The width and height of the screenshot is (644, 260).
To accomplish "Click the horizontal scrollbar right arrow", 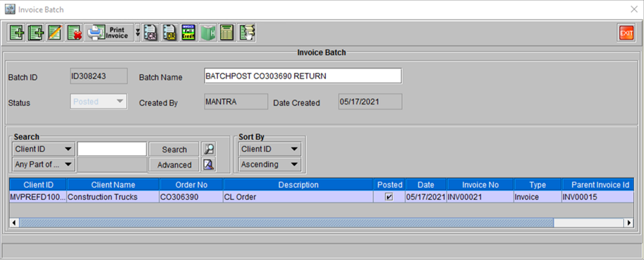I will coord(628,223).
